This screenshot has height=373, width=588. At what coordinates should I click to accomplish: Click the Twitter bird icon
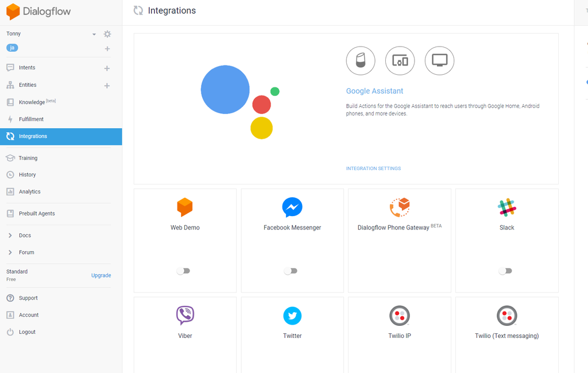[292, 316]
